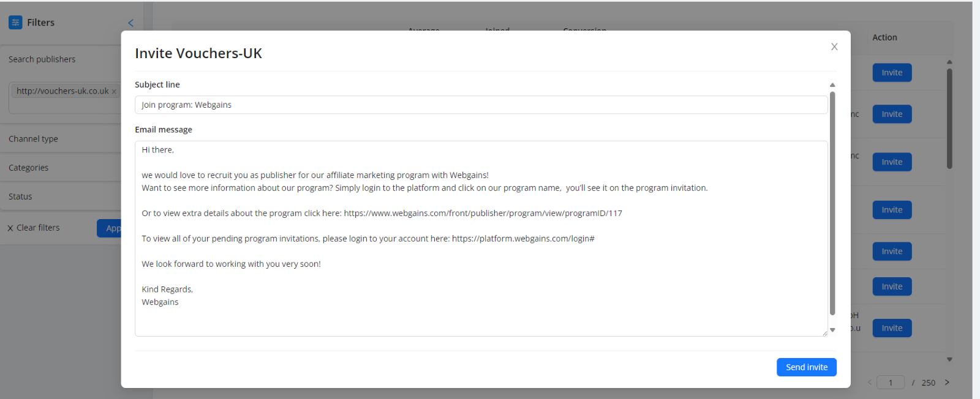Collapse the Filters panel with left chevron

(130, 23)
